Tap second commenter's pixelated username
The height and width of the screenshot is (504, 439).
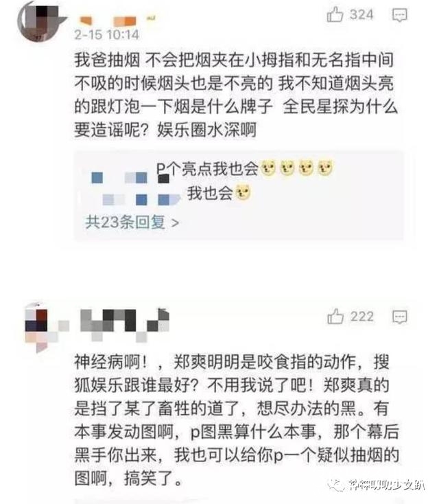pos(125,324)
